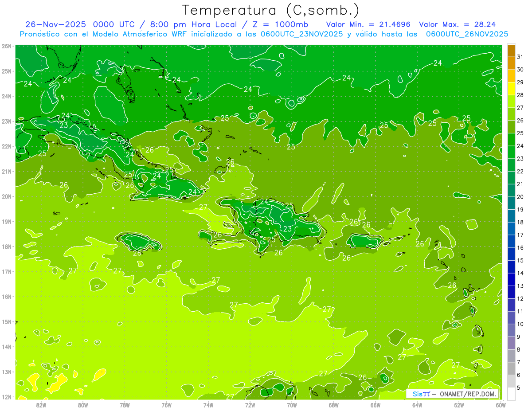Viewport: 532px width, 411px height.
Task: Click the legend value '31'
Action: pyautogui.click(x=520, y=57)
